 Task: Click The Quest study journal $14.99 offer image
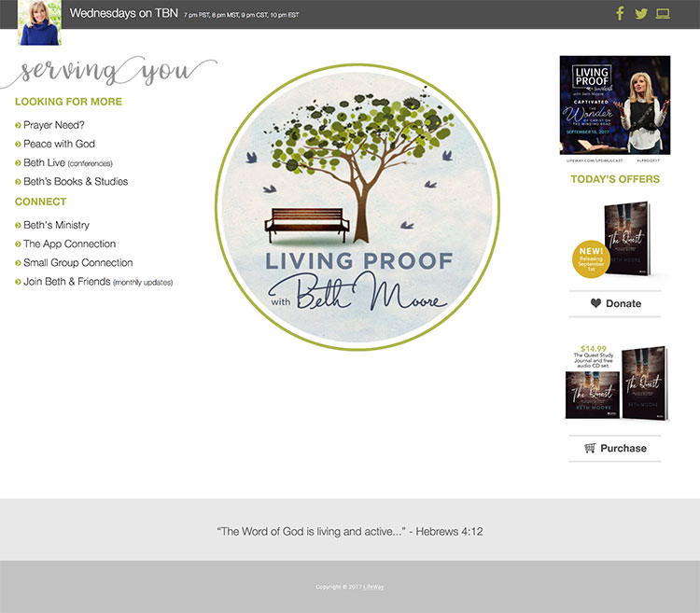617,383
